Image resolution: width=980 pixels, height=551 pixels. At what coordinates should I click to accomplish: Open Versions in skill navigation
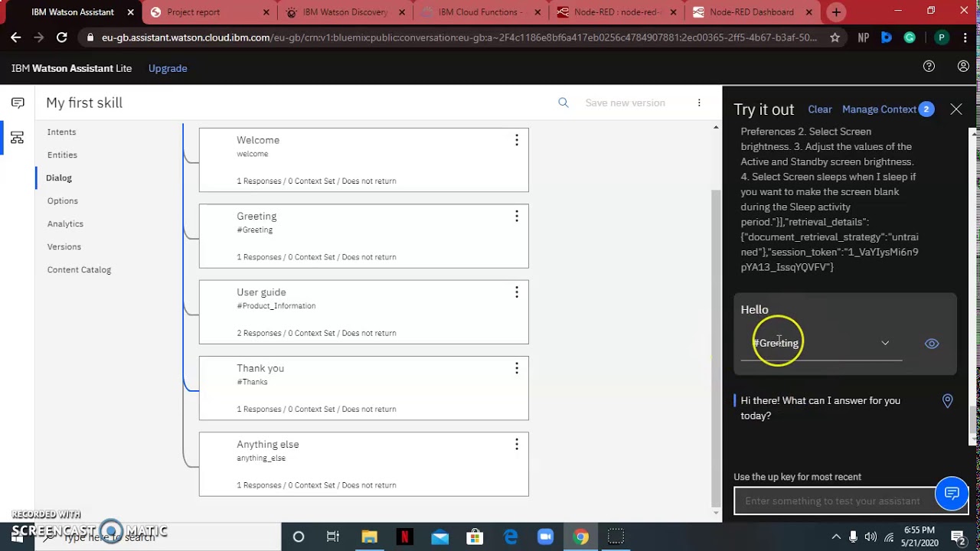point(64,247)
